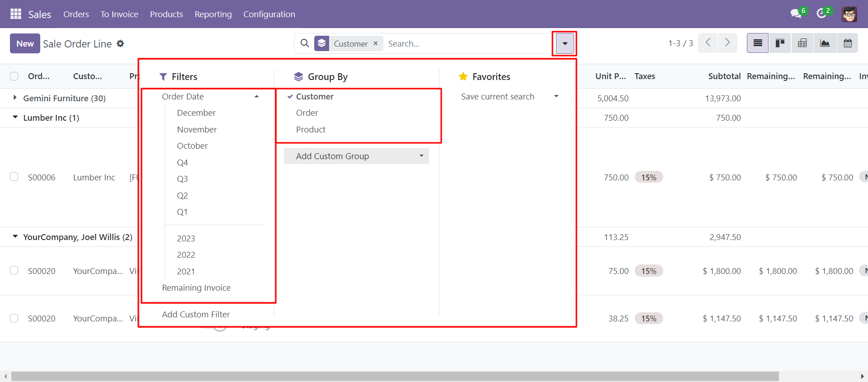Open the Add Custom Group dropdown
This screenshot has width=868, height=382.
(356, 156)
